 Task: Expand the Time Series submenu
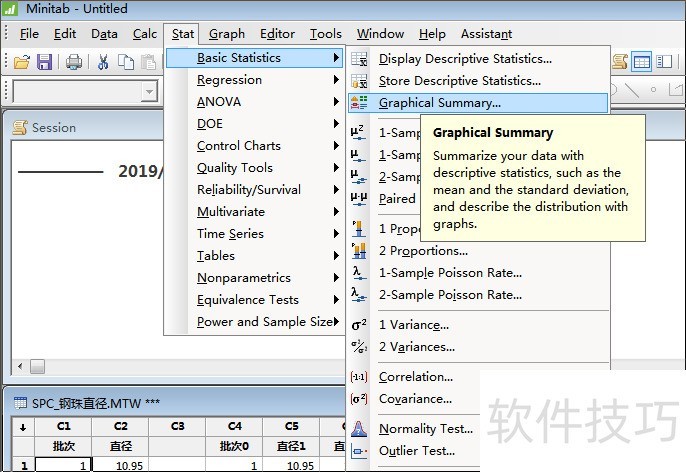(x=253, y=234)
